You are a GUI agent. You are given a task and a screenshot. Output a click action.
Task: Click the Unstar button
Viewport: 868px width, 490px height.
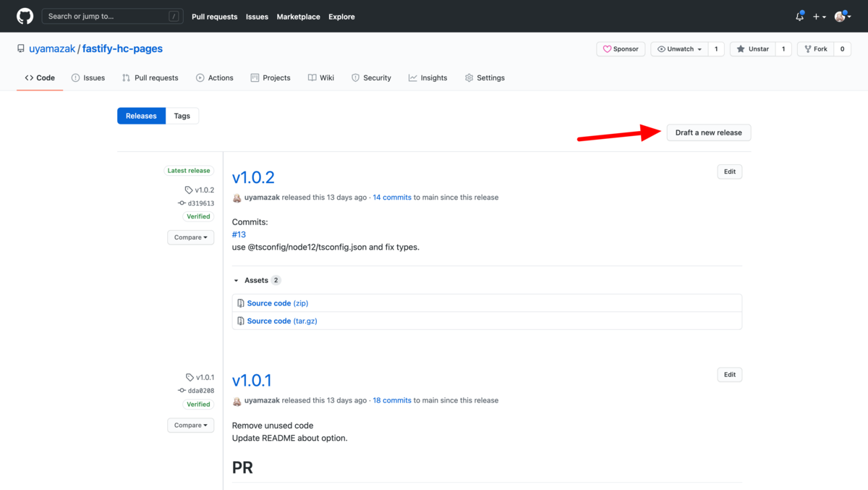point(752,49)
